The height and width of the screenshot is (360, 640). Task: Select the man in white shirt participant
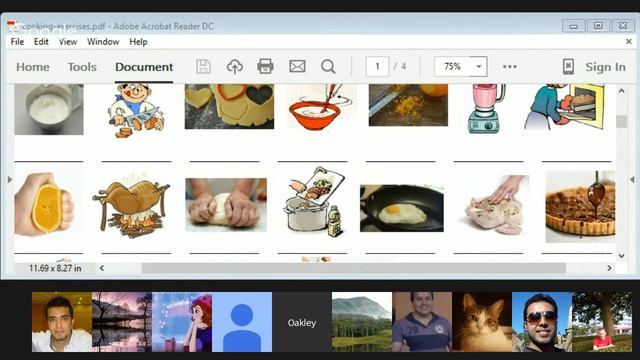click(62, 322)
